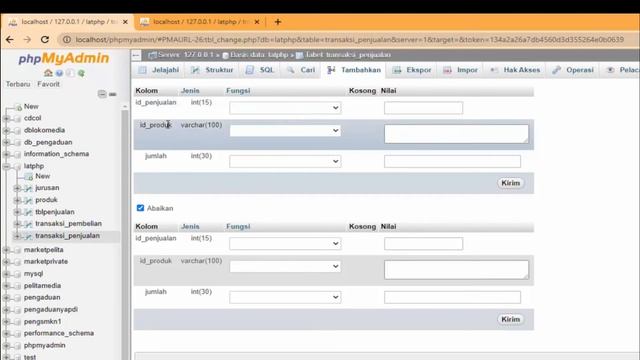
Task: Collapse the latphp database tree node
Action: tap(7, 166)
